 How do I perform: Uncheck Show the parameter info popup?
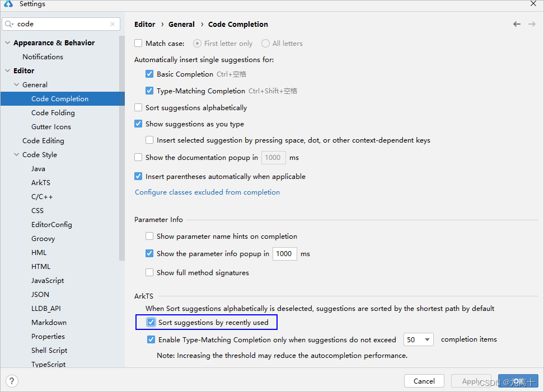149,253
